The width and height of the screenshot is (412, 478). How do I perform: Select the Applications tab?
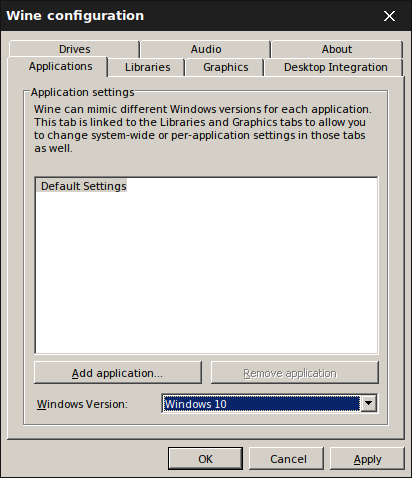click(x=60, y=66)
